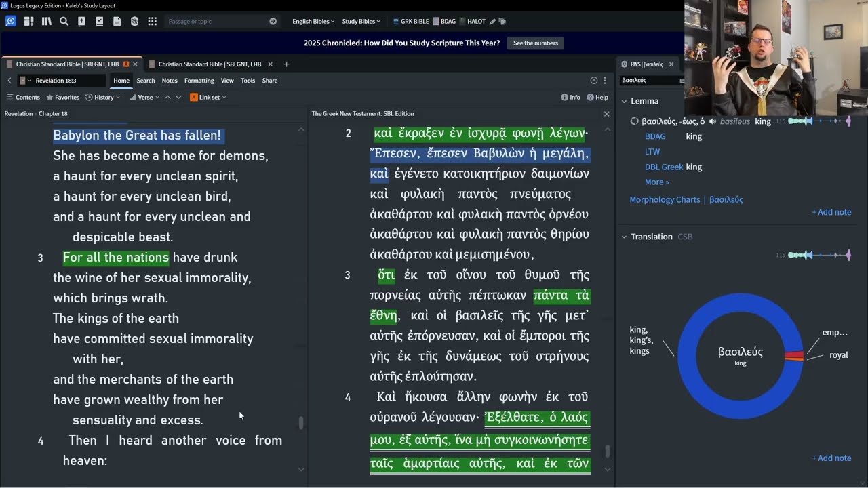
Task: Click the Greek text pane scrollbar thumb
Action: [607, 451]
